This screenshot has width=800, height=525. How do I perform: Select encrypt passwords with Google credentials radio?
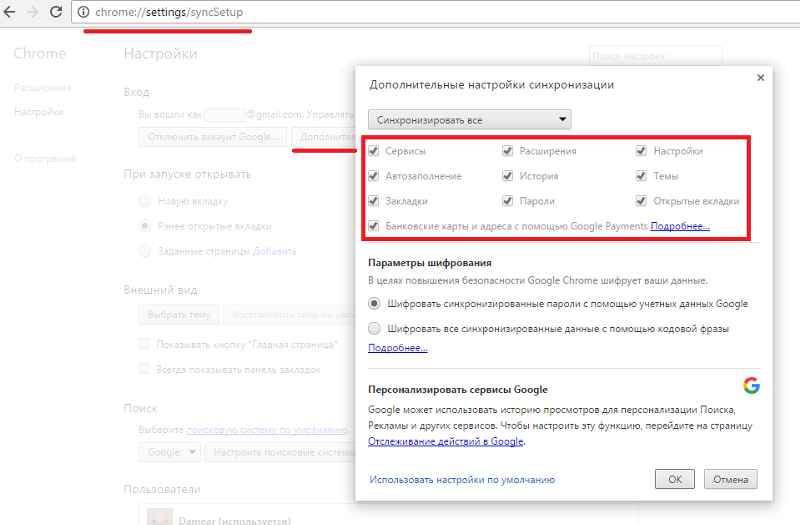click(x=374, y=304)
